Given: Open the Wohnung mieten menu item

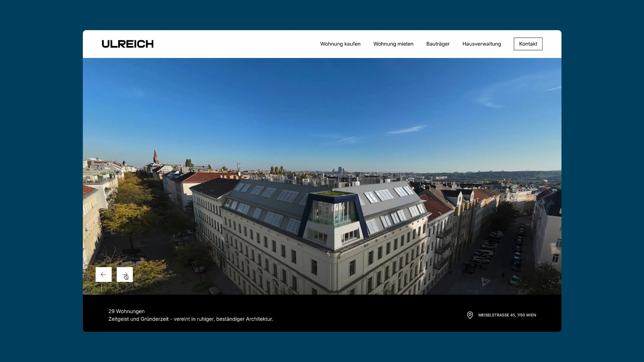Looking at the screenshot, I should pyautogui.click(x=393, y=44).
